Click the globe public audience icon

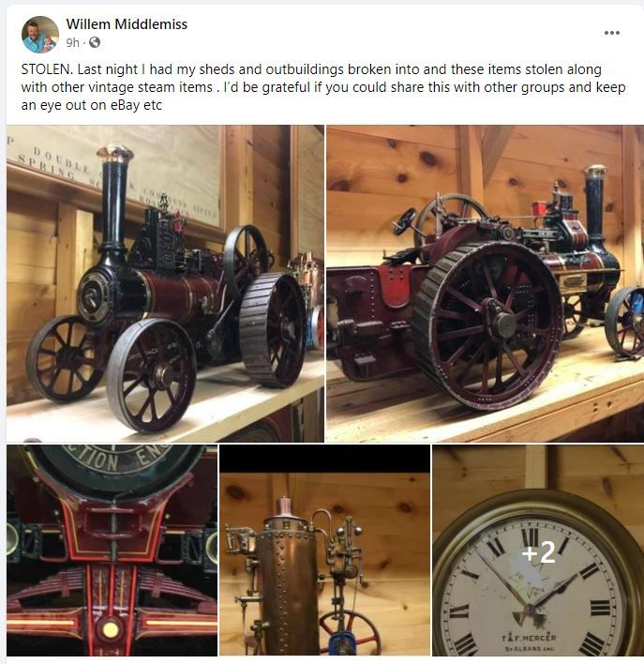coord(95,42)
